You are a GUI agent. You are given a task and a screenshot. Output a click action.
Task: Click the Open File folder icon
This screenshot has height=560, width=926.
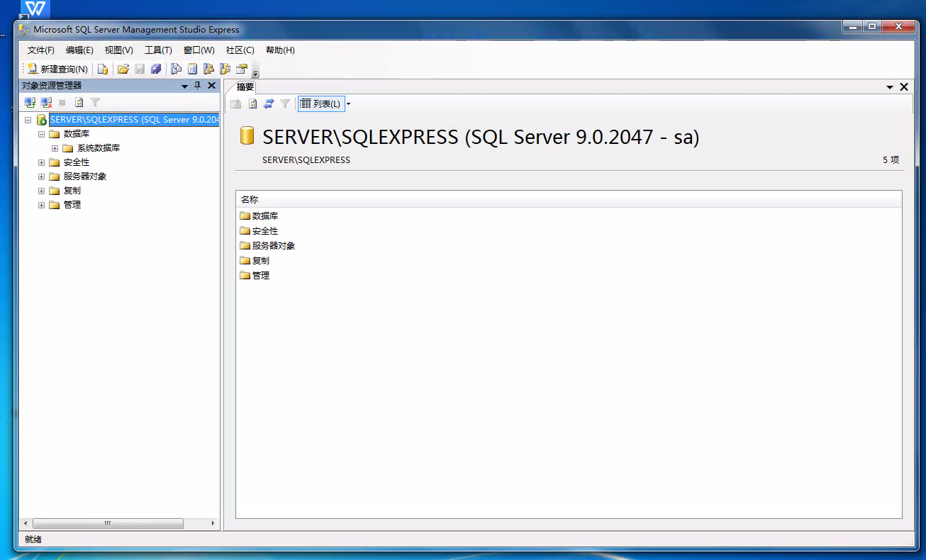(x=123, y=69)
